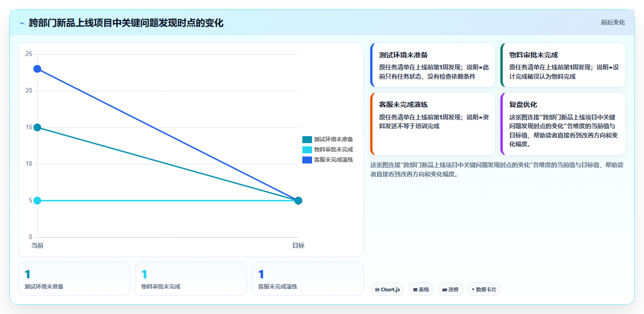Click the 当前 axis label
Viewport: 644px width, 314px height.
[37, 245]
